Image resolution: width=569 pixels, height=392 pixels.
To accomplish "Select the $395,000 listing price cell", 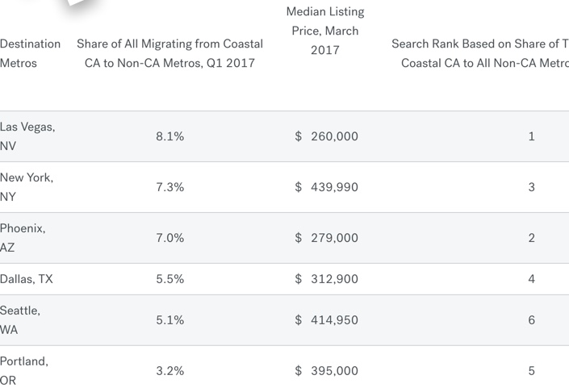I will point(327,371).
